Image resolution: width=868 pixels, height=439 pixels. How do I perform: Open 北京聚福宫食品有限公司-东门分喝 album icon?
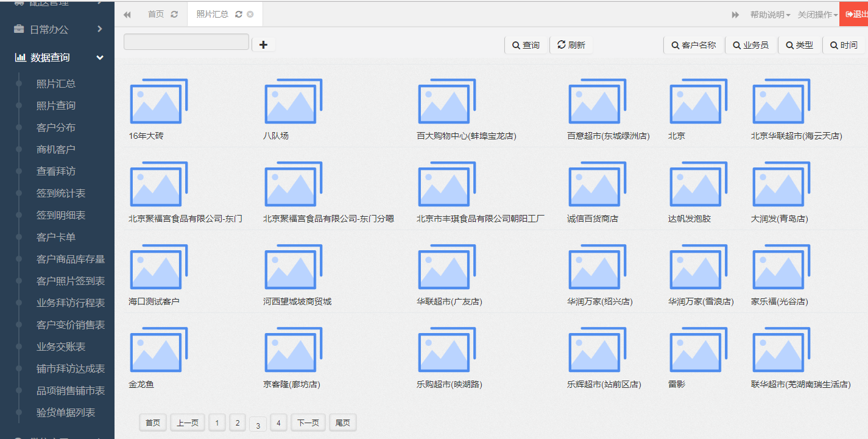click(x=293, y=184)
